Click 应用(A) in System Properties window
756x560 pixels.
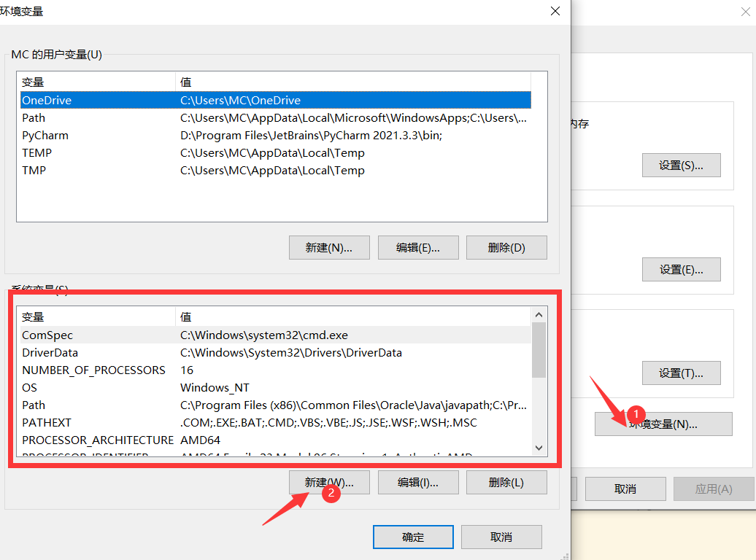point(714,489)
